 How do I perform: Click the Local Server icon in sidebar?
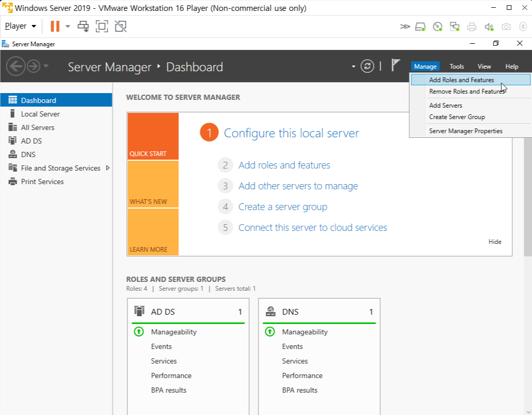(12, 113)
